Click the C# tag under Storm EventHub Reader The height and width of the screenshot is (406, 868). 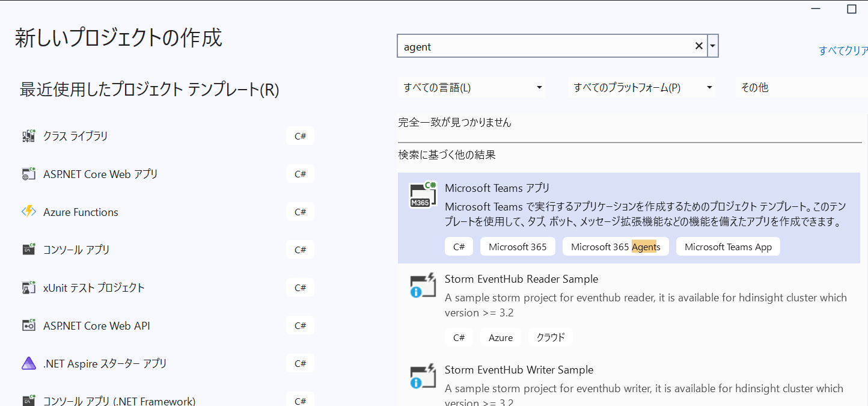(459, 337)
